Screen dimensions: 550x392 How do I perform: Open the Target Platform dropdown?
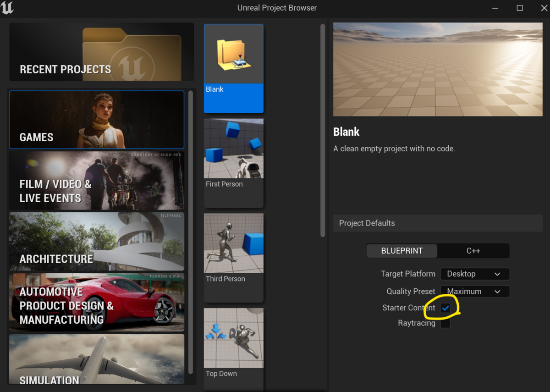(x=475, y=274)
